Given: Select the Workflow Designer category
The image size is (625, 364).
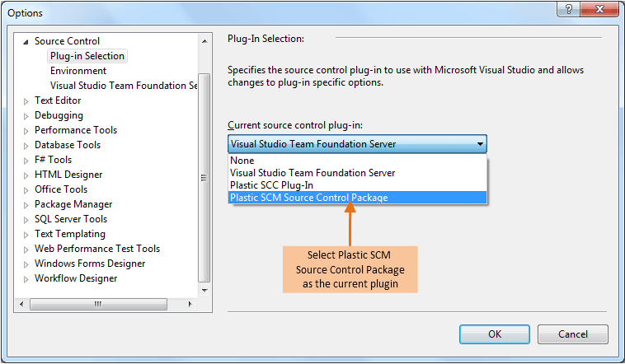Looking at the screenshot, I should (x=76, y=278).
